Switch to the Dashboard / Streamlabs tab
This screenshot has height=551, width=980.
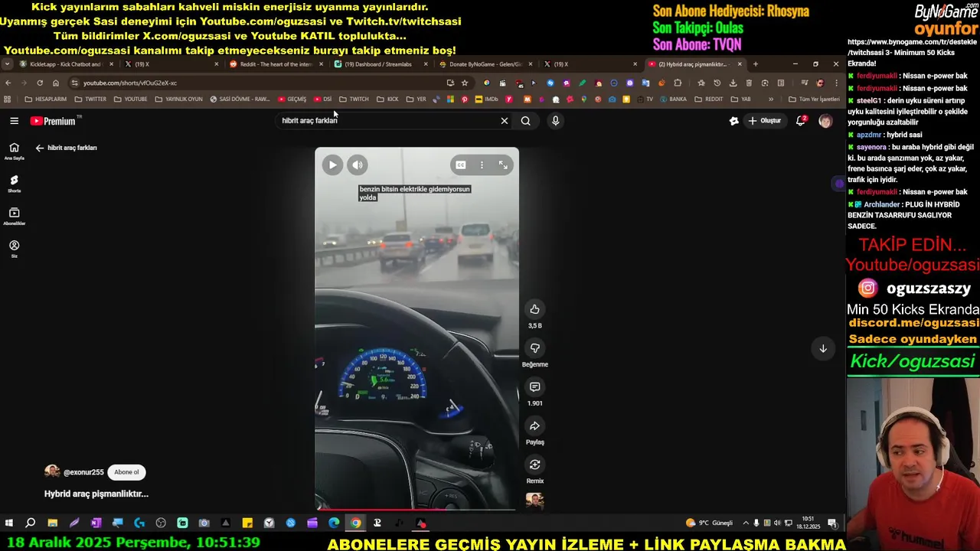tap(380, 64)
